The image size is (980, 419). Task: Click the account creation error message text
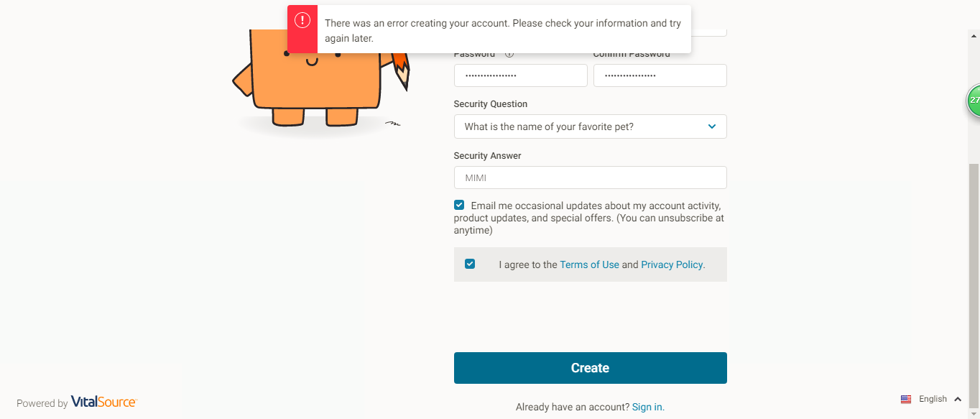point(502,30)
